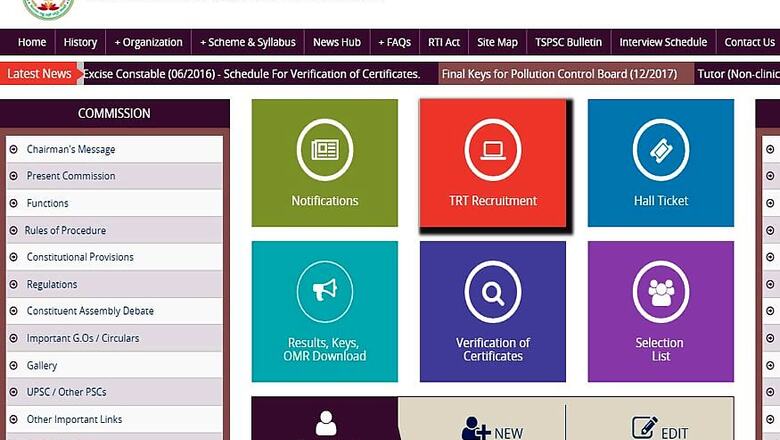The height and width of the screenshot is (440, 780).
Task: Click the Latest News label
Action: click(x=40, y=74)
